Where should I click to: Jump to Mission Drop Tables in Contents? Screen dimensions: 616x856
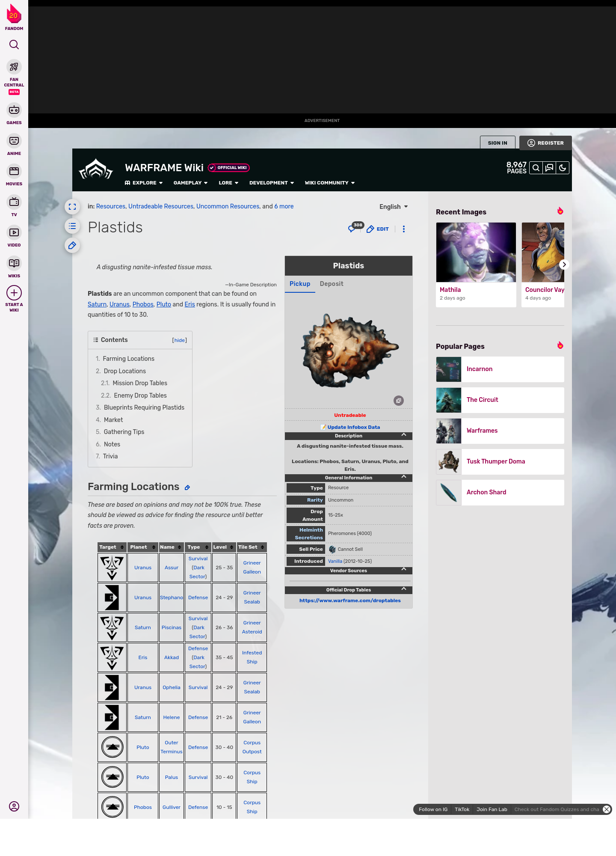(140, 383)
